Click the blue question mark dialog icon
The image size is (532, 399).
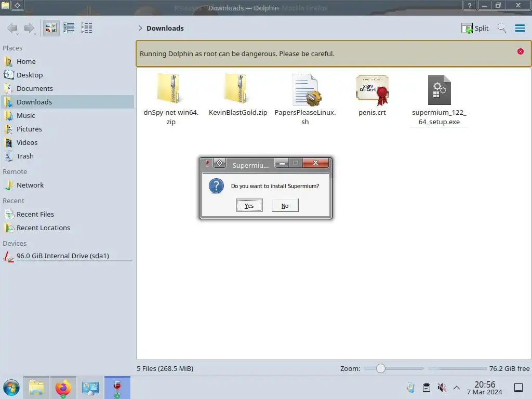(217, 186)
